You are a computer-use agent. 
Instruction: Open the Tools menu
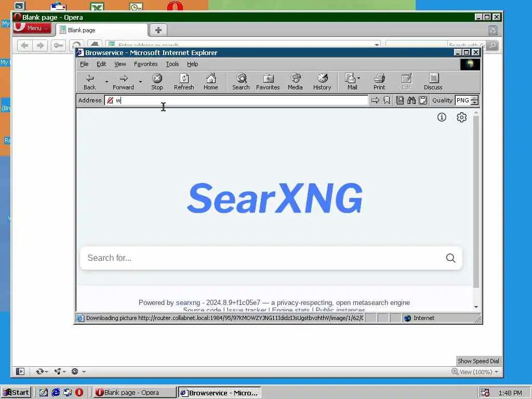[x=172, y=64]
